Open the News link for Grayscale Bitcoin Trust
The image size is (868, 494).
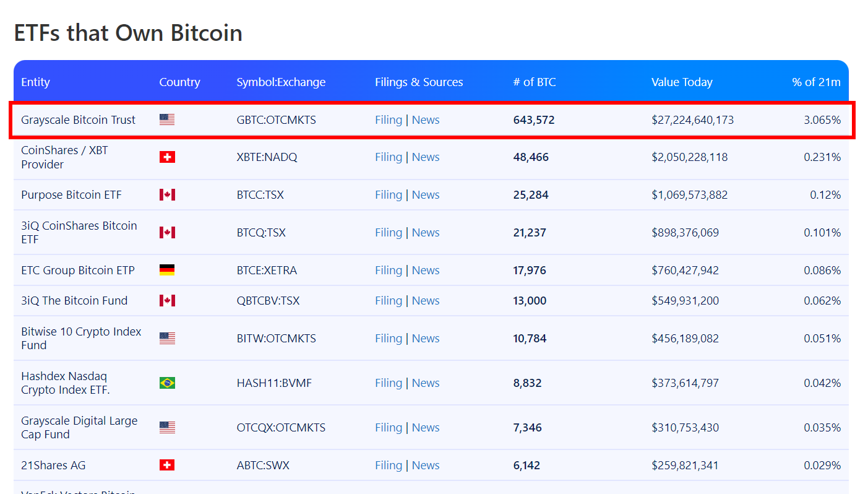426,120
